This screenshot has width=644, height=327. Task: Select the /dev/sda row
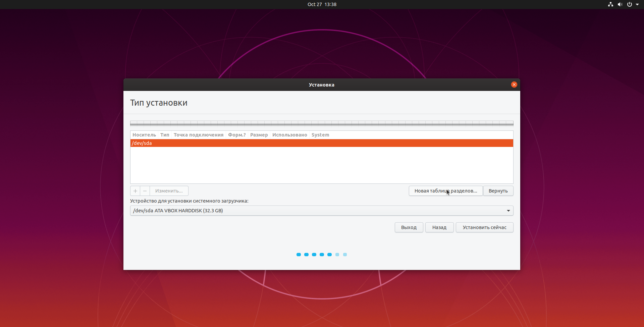[x=322, y=143]
